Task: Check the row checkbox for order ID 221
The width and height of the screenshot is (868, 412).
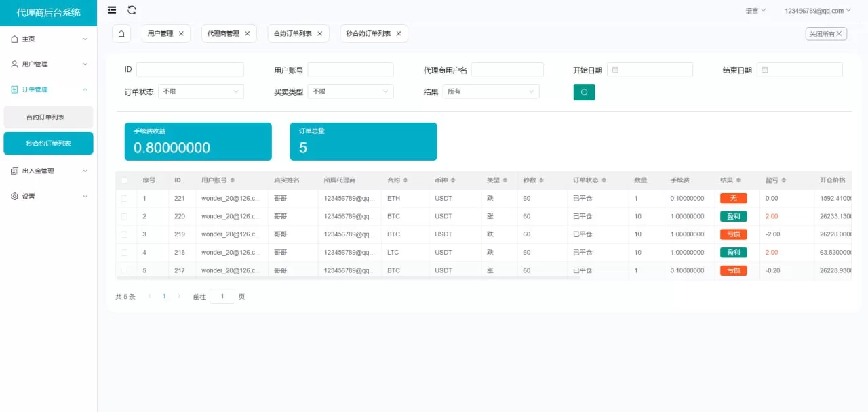Action: (125, 198)
